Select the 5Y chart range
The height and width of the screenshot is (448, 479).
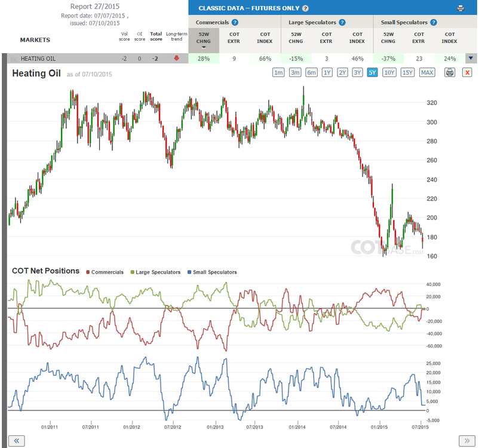372,72
